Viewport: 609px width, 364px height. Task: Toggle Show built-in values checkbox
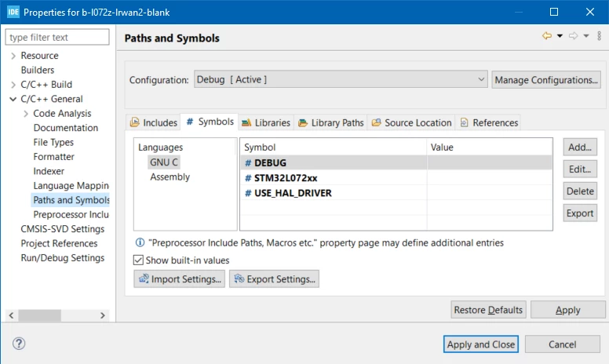coord(138,260)
